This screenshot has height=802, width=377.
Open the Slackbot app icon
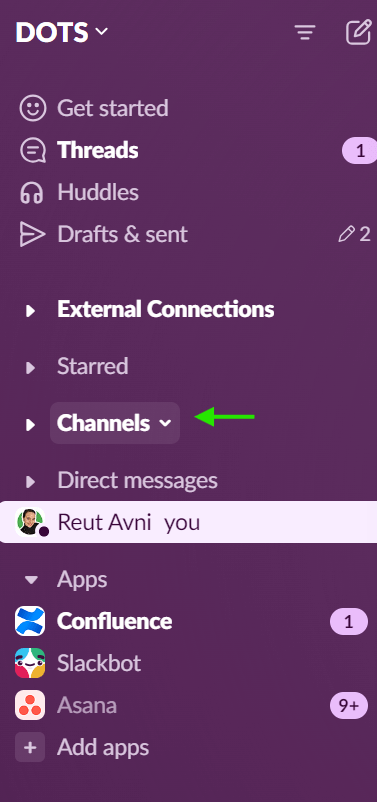click(x=30, y=663)
